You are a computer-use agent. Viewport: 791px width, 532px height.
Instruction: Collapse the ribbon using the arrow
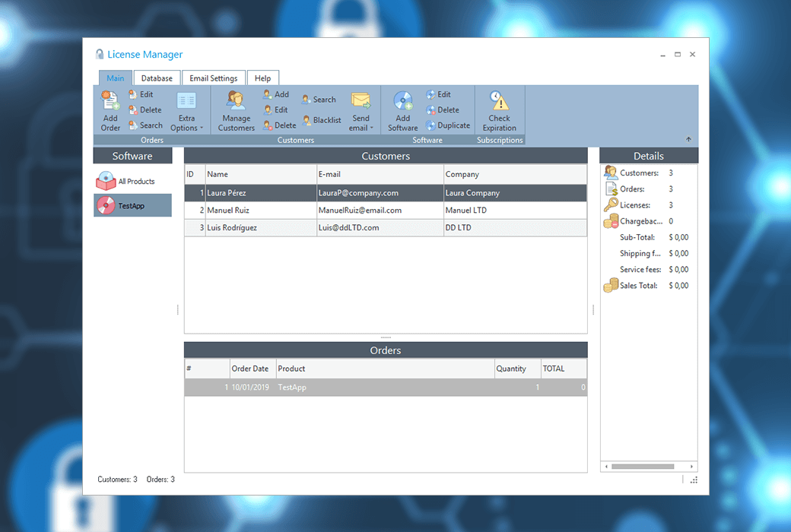point(688,140)
